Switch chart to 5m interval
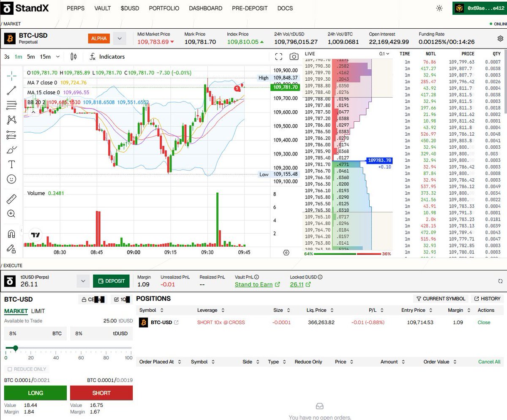 31,57
